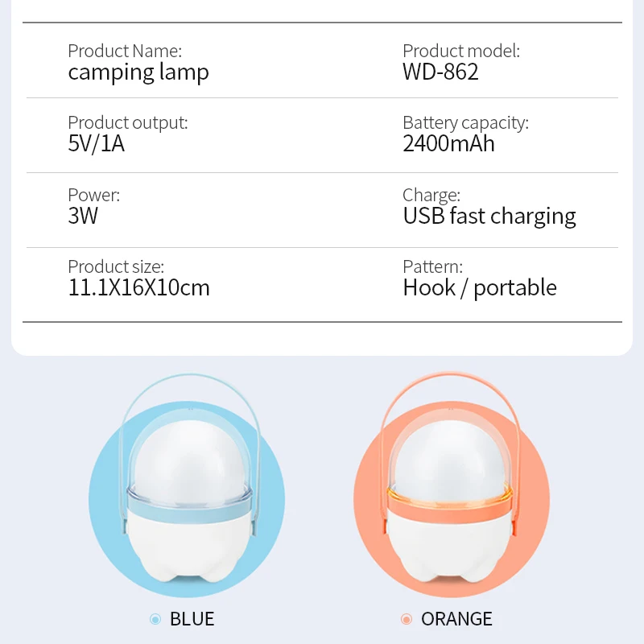Click the 'USB fast charging' text
Viewport: 644px width, 644px height.
tap(489, 217)
